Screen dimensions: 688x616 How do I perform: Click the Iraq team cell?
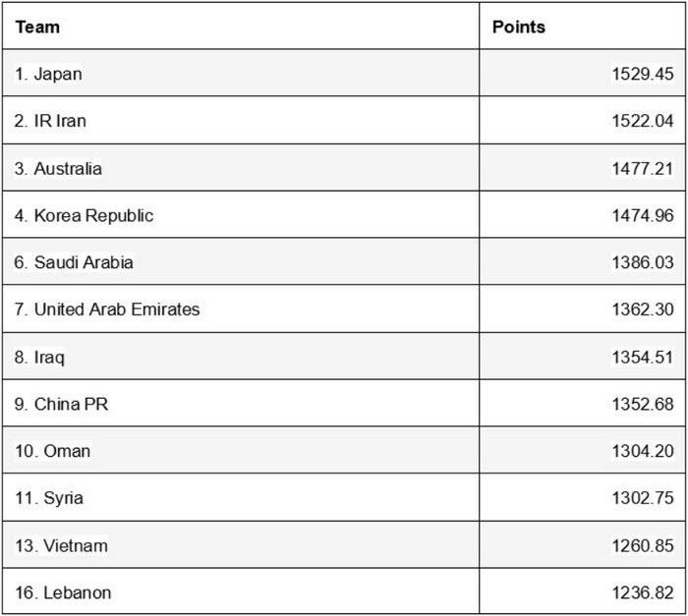click(39, 357)
